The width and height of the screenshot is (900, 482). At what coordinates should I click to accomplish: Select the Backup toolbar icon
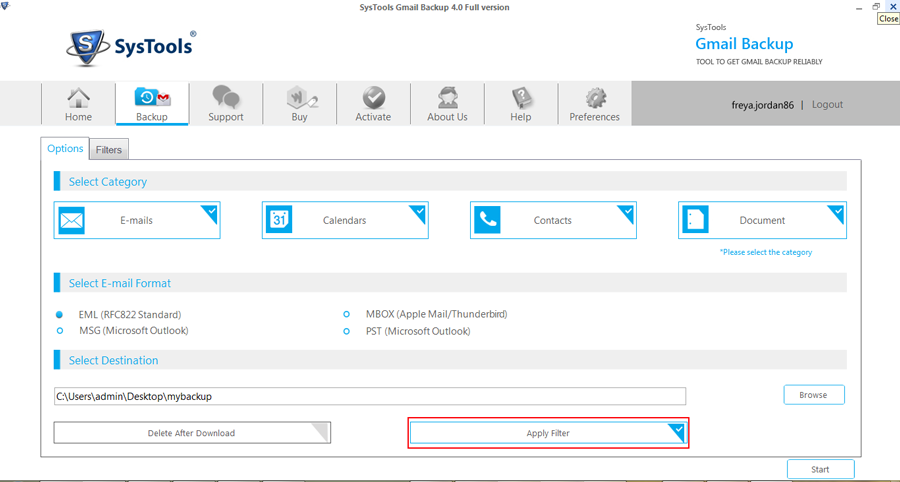coord(152,104)
